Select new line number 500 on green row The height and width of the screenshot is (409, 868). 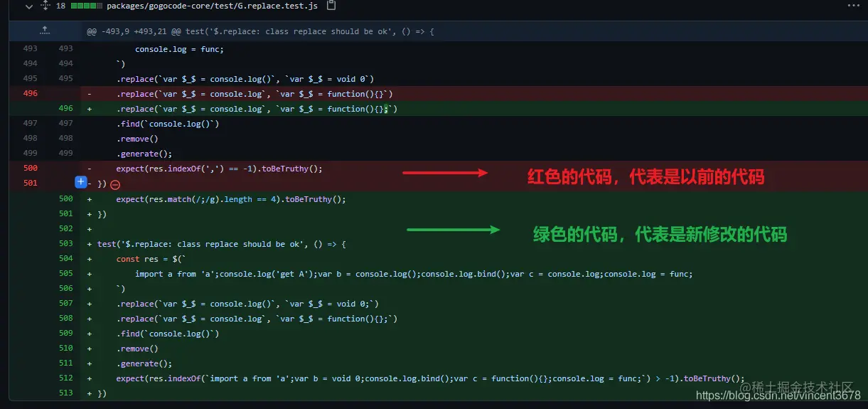tap(66, 199)
